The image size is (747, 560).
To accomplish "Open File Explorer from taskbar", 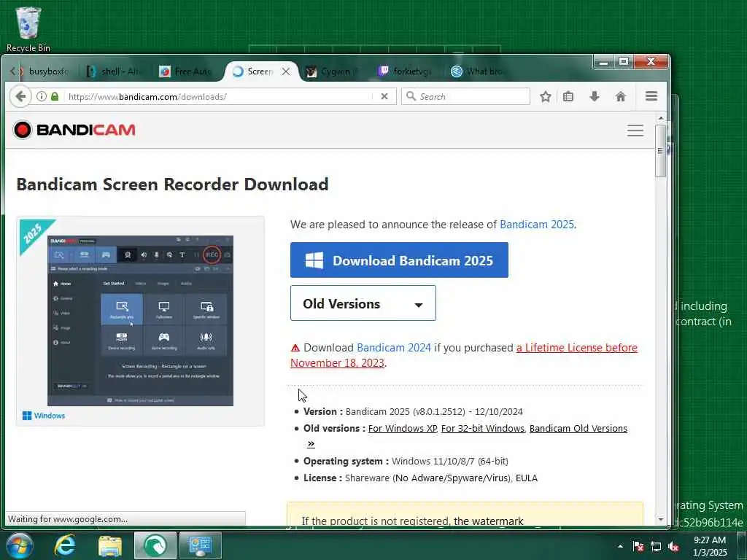I will click(110, 546).
